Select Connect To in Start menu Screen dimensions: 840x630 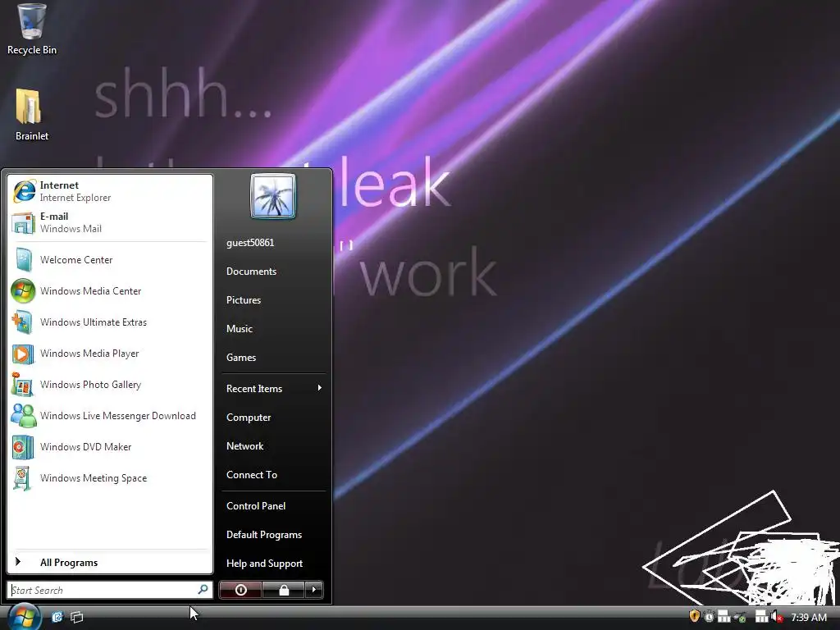click(273, 475)
